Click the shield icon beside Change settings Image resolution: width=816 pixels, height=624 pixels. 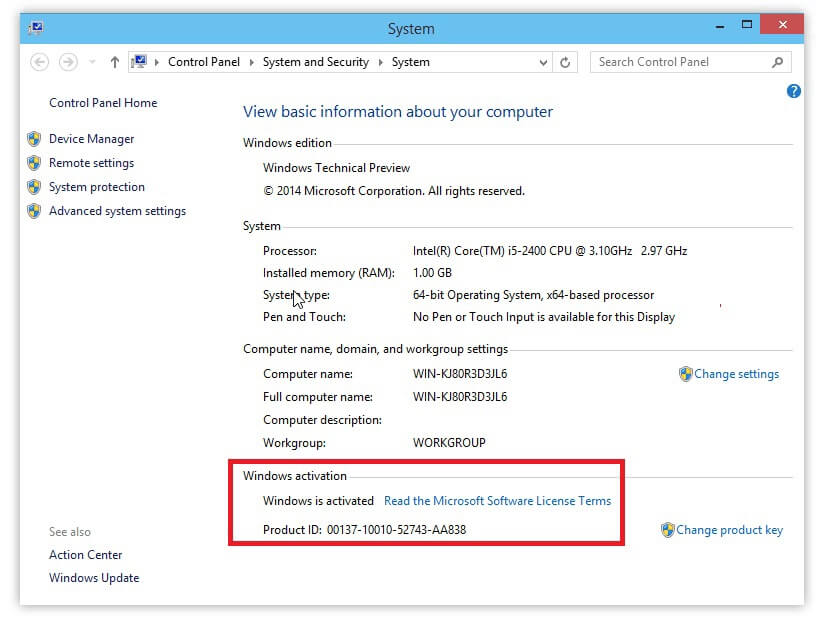(686, 373)
